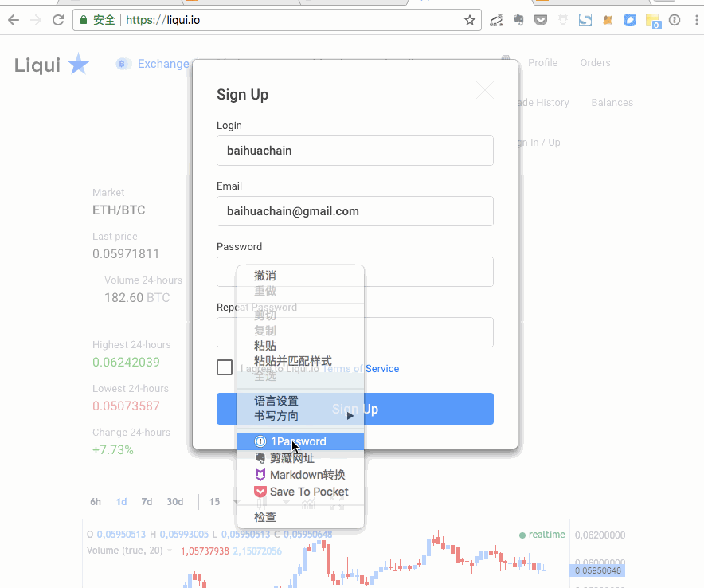
Task: Click the Password input field
Action: tap(354, 272)
